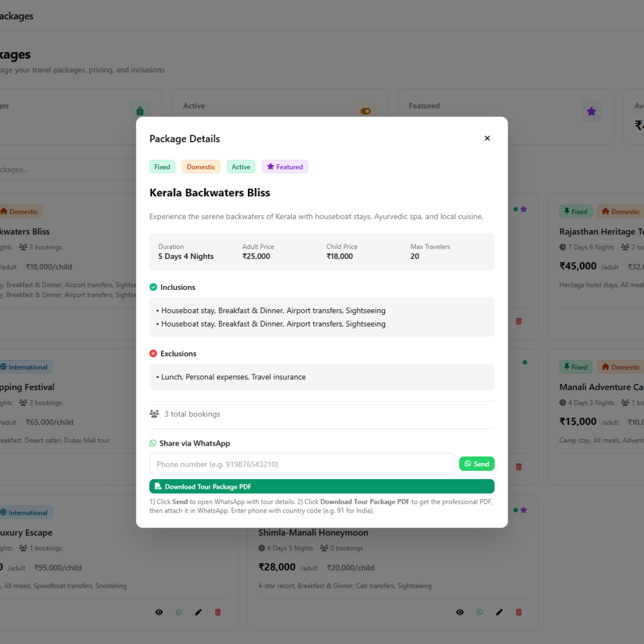Click the Domestic tag in Package Details
Image resolution: width=644 pixels, height=644 pixels.
point(201,167)
